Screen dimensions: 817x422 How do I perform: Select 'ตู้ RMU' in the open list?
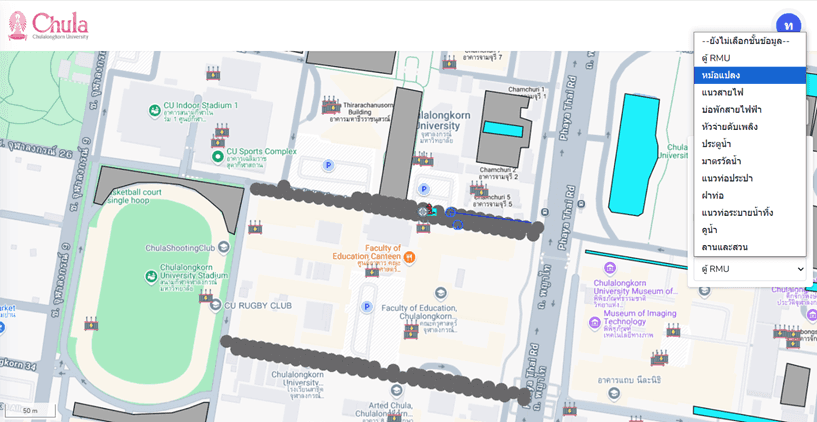pos(750,58)
